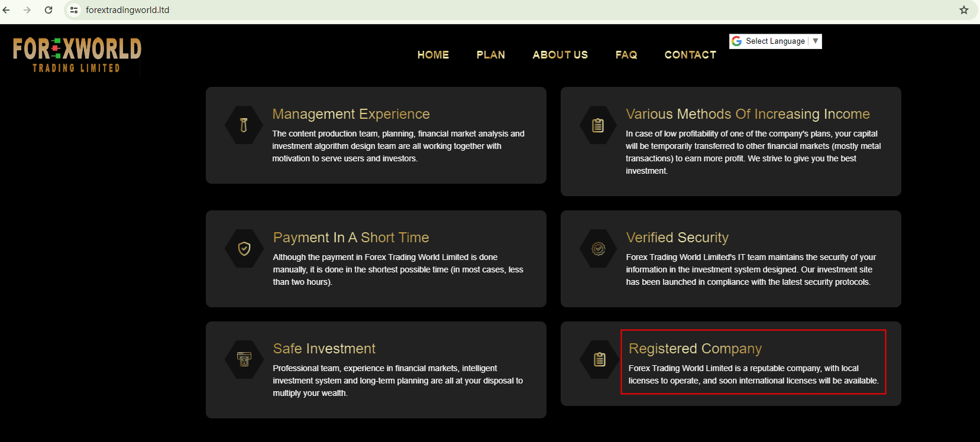Open the FAQ menu item
Image resolution: width=980 pixels, height=442 pixels.
(626, 55)
